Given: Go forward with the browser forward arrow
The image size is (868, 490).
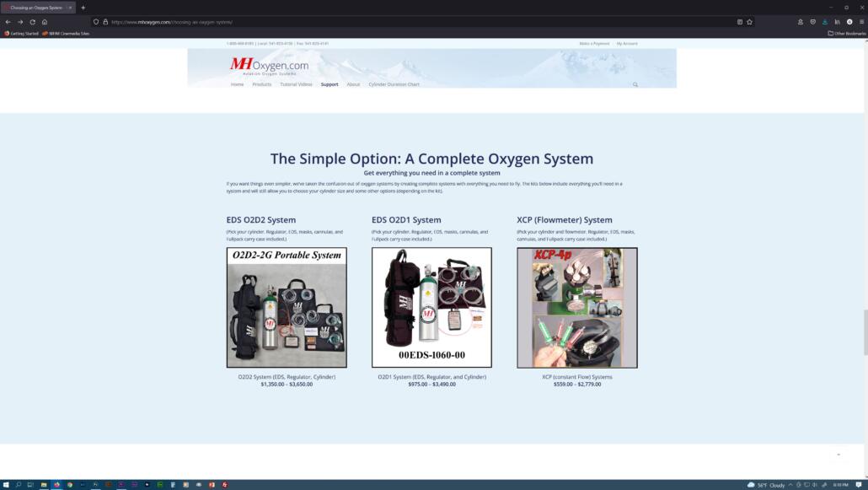Looking at the screenshot, I should (20, 22).
